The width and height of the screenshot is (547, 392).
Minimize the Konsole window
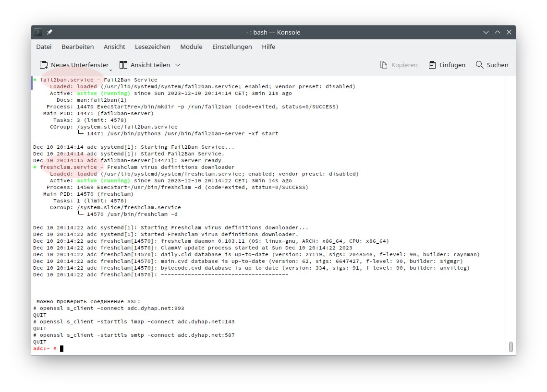(486, 32)
